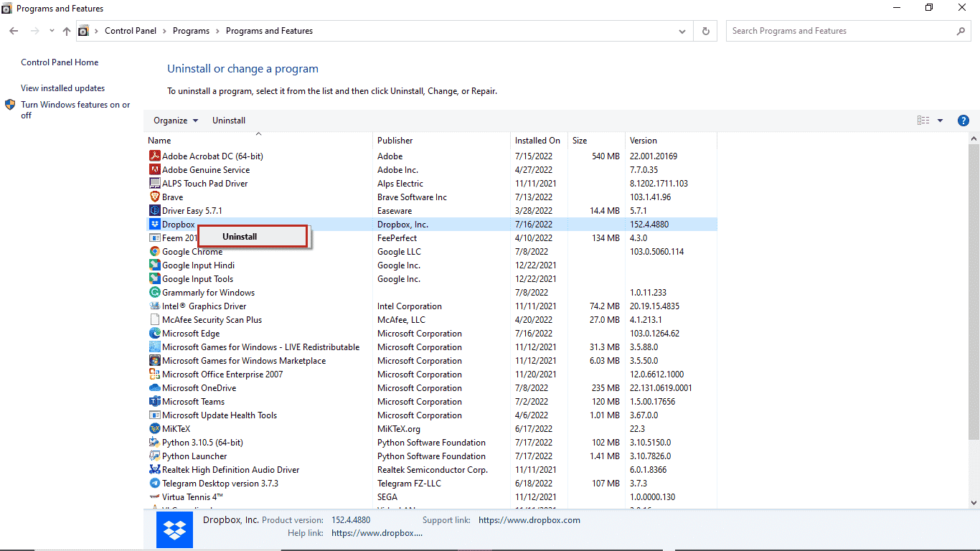
Task: Click the Intel Graphics Driver icon
Action: (x=154, y=306)
